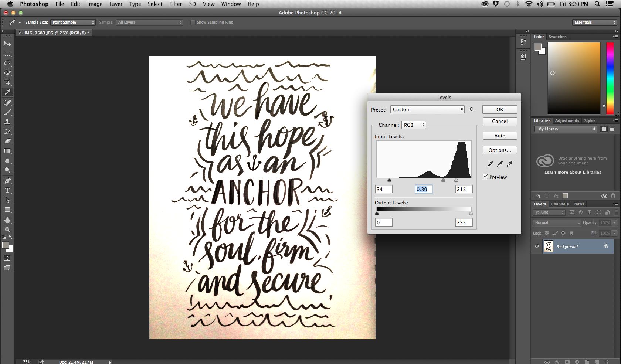Open the Essentials workspace dropdown
Image resolution: width=621 pixels, height=364 pixels.
[x=595, y=23]
